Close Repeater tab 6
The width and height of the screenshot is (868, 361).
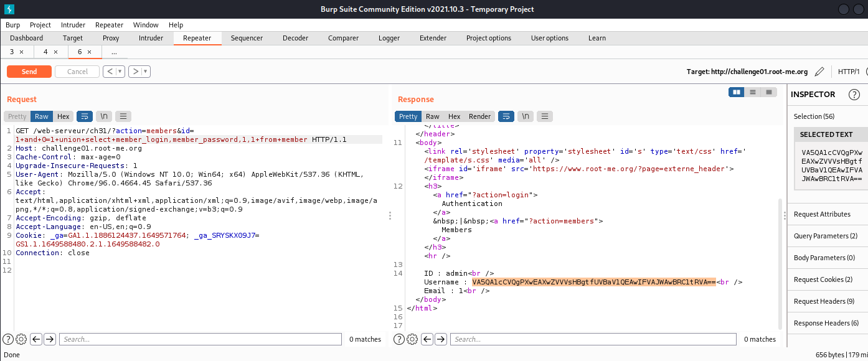[89, 52]
